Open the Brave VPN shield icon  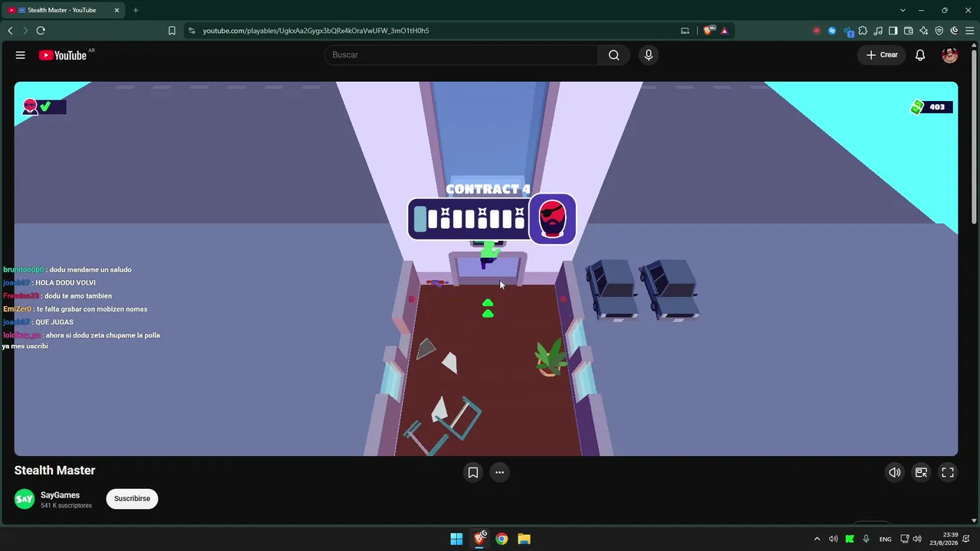pos(939,31)
